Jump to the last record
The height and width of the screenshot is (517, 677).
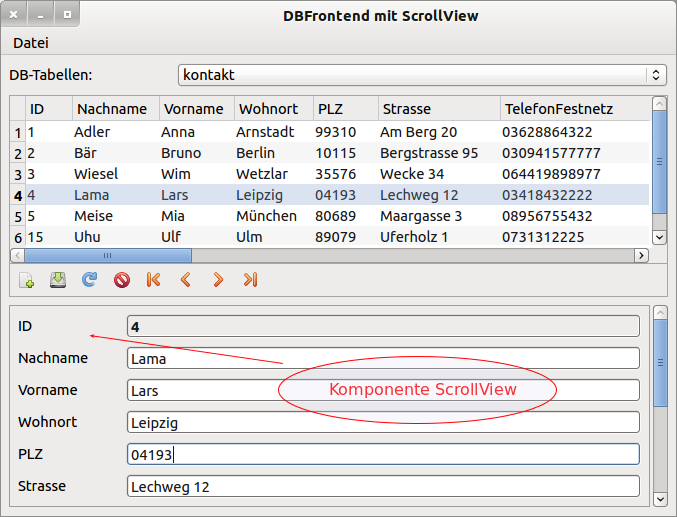click(x=250, y=280)
